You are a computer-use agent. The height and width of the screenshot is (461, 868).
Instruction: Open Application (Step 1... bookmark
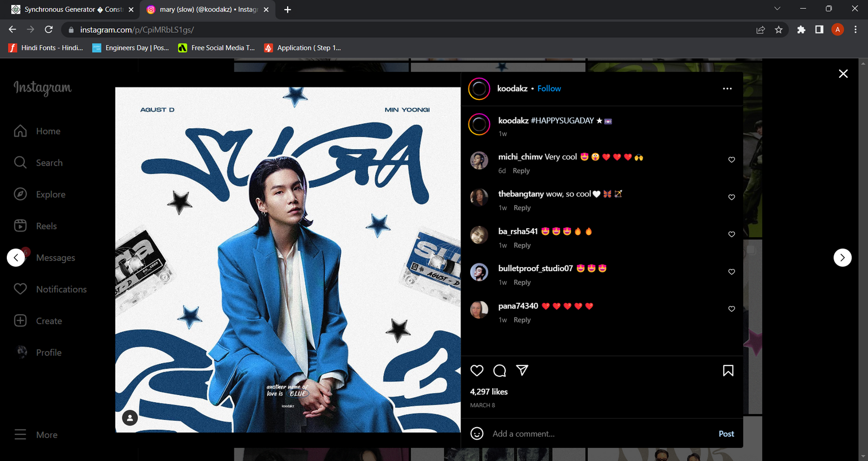[303, 48]
